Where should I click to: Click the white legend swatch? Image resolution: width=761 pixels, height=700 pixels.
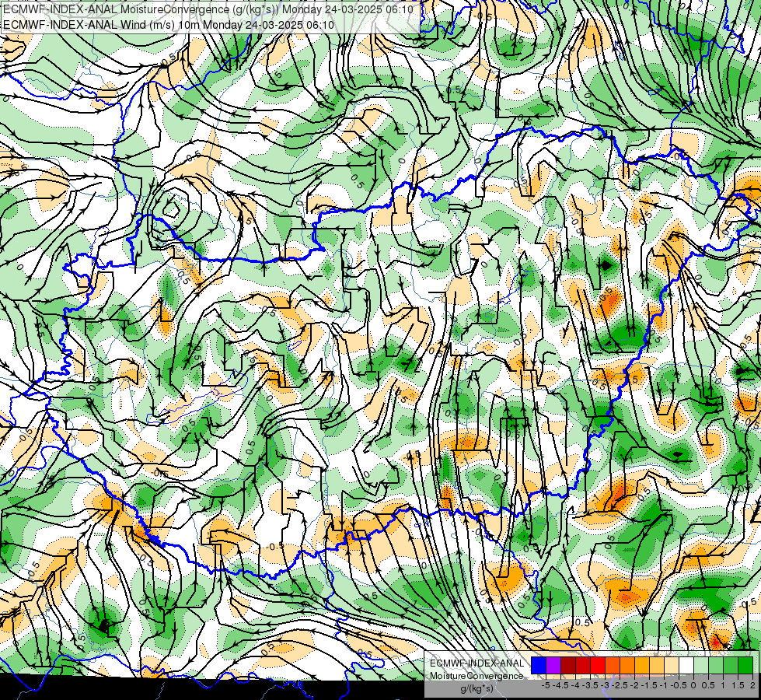(686, 666)
